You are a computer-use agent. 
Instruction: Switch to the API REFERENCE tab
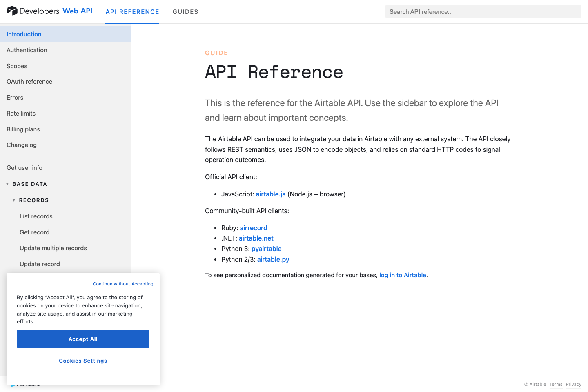(x=132, y=12)
